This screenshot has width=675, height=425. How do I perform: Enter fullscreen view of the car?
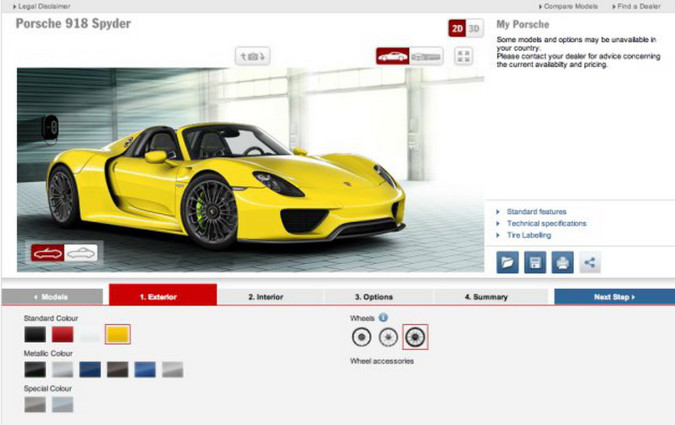coord(463,56)
